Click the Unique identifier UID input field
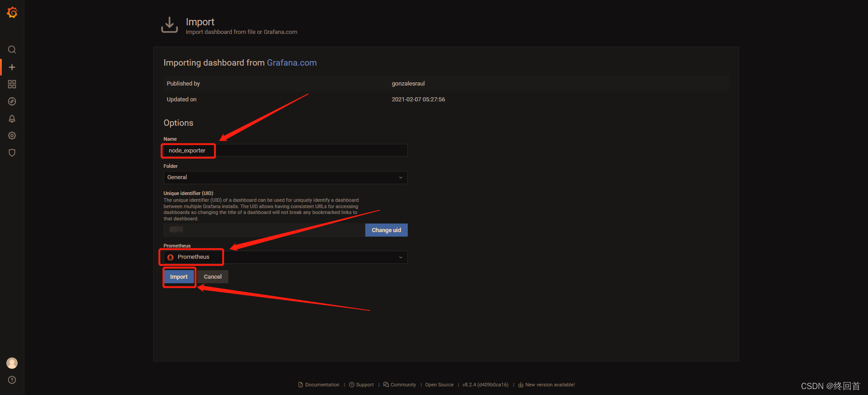This screenshot has width=868, height=395. pos(264,230)
